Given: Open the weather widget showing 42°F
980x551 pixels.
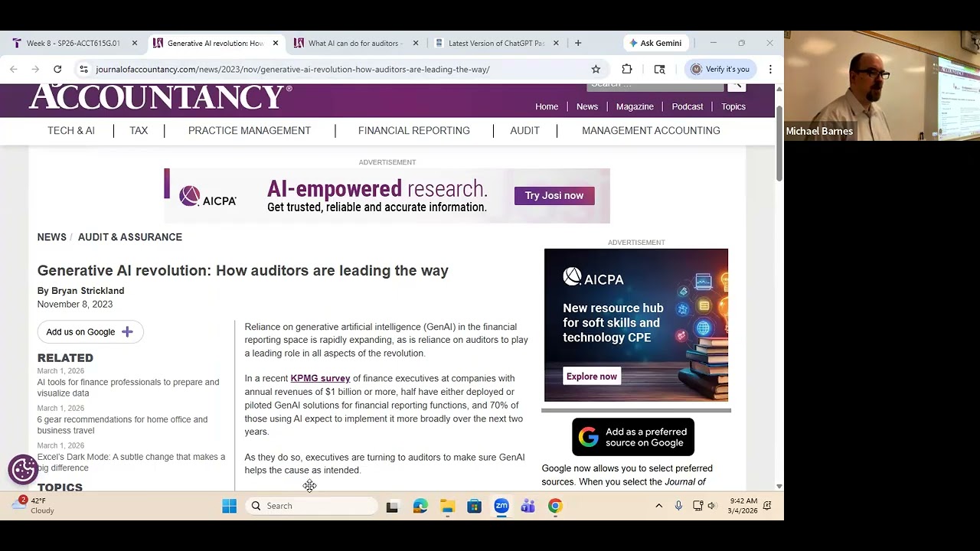Looking at the screenshot, I should [x=34, y=505].
